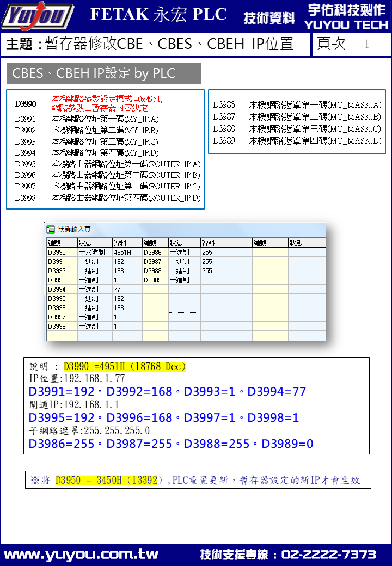The width and height of the screenshot is (392, 566).
Task: Click the CBES、CBEH IP設定 by PLC heading
Action: 104,73
